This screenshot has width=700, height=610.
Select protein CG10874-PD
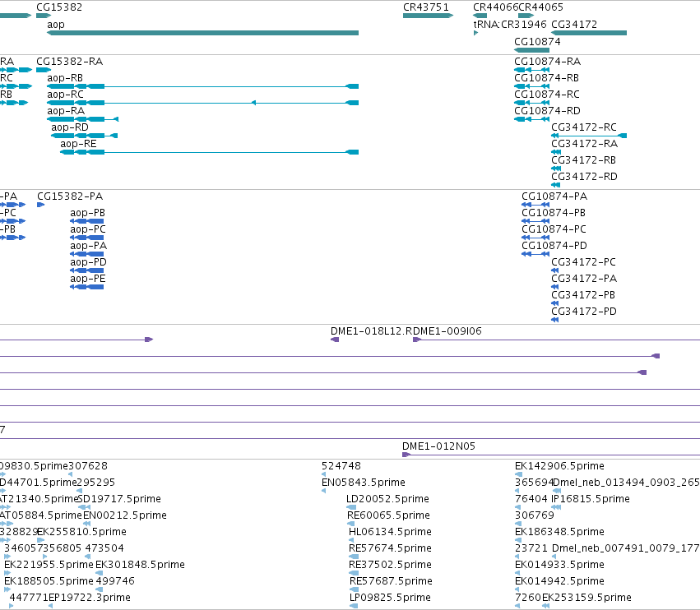[x=535, y=254]
